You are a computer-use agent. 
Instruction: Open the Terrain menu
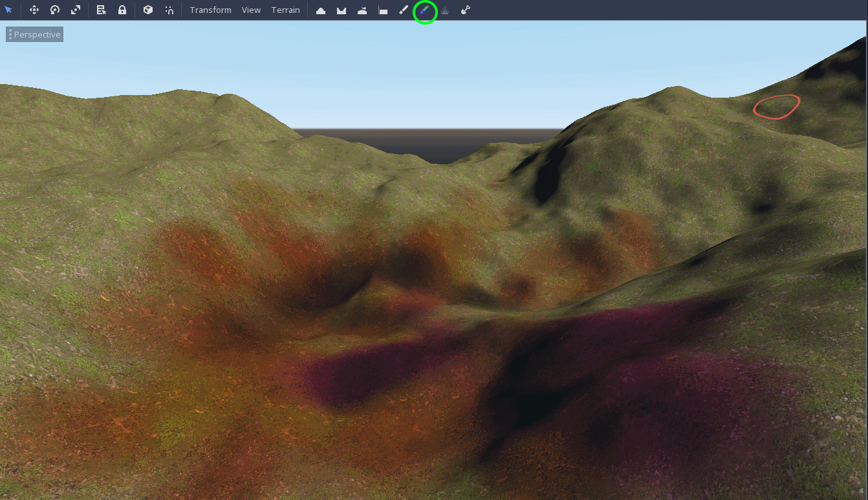point(285,10)
